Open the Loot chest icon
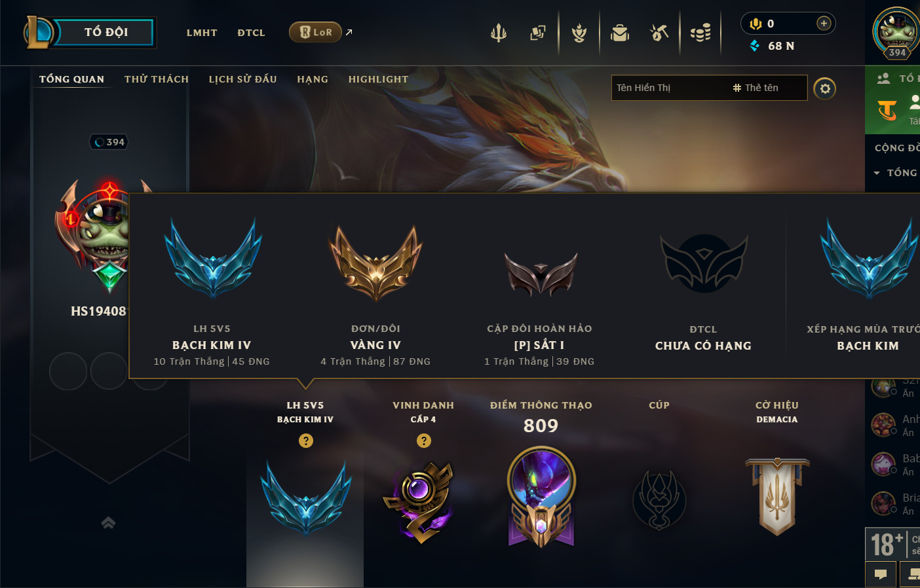The width and height of the screenshot is (920, 588). tap(620, 32)
